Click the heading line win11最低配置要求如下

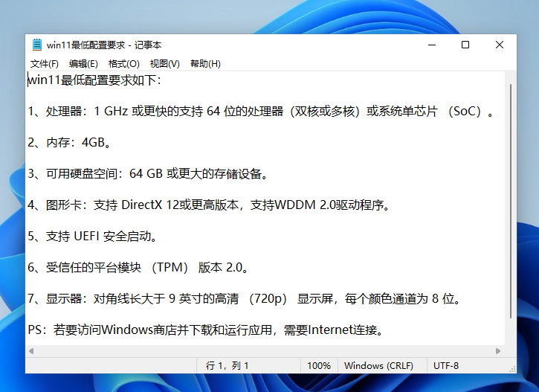click(x=94, y=80)
